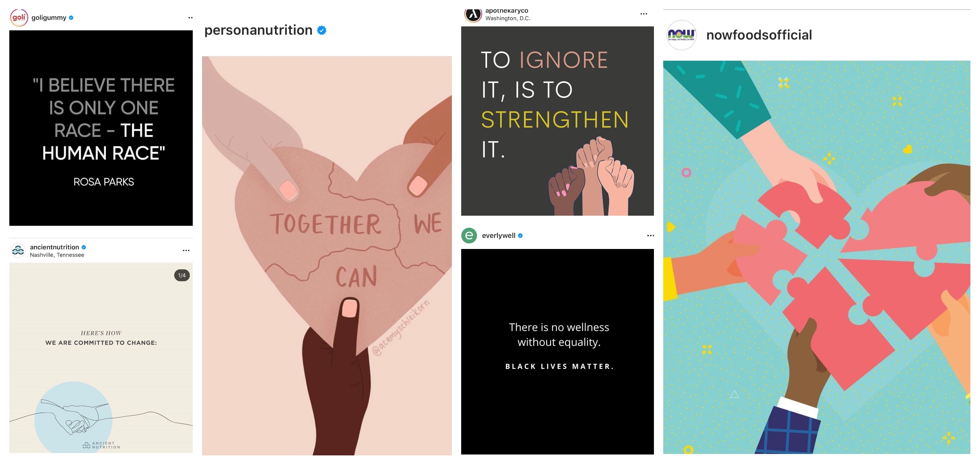Image resolution: width=980 pixels, height=465 pixels.
Task: Open the ancientnutrition profile avatar
Action: (x=18, y=251)
